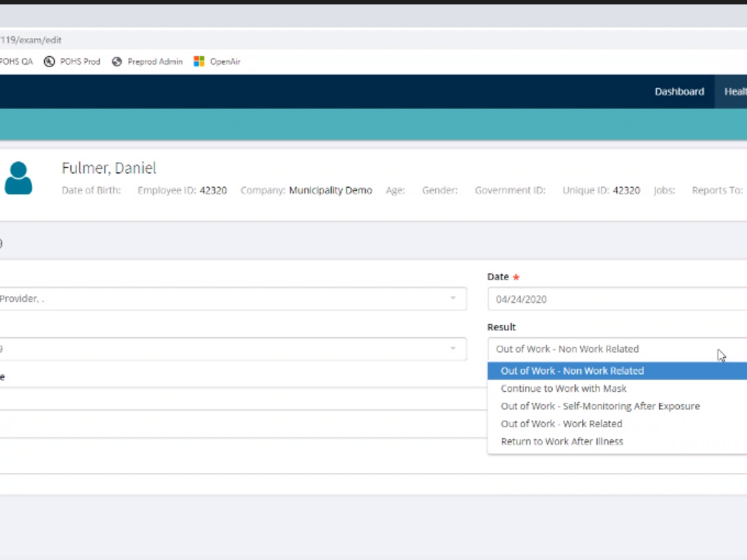
Task: Pick Return to Work After Illness option
Action: (x=618, y=441)
